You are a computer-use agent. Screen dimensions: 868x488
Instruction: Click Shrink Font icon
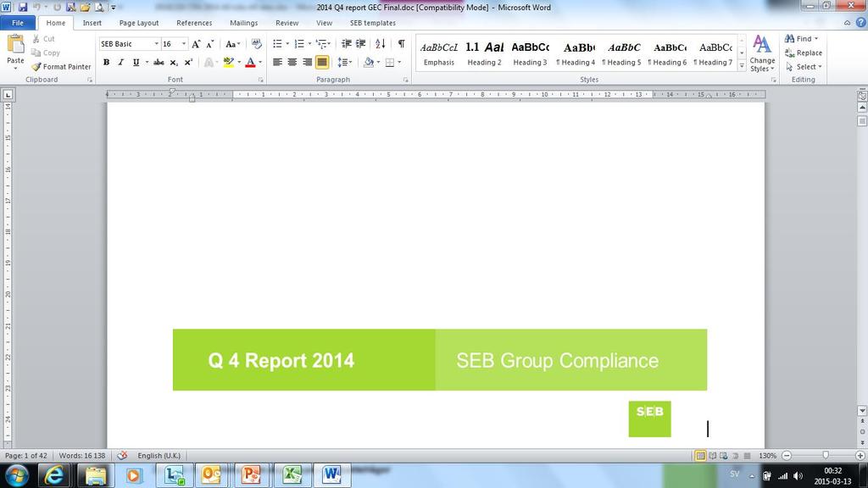pos(210,44)
